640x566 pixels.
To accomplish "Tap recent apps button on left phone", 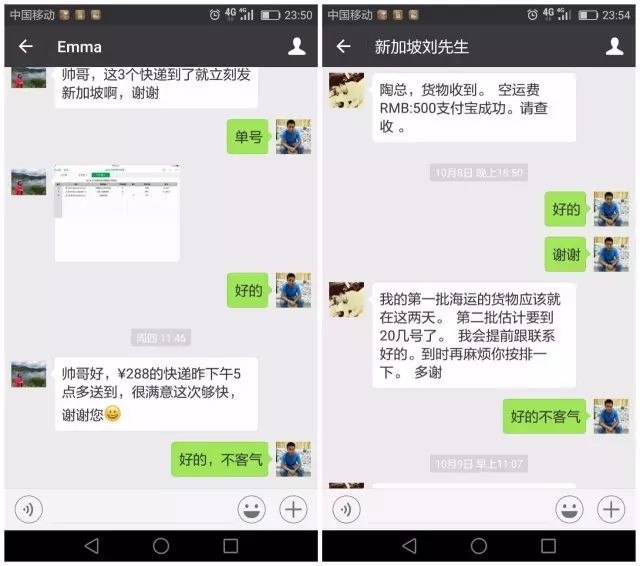I will click(231, 546).
